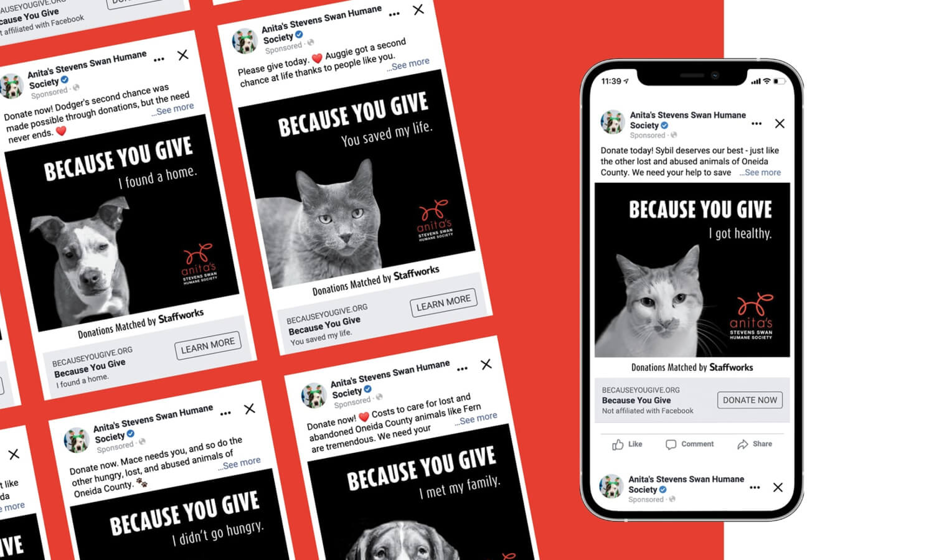The image size is (934, 560).
Task: Open the 'I got healthy' cat ad image
Action: (x=692, y=270)
